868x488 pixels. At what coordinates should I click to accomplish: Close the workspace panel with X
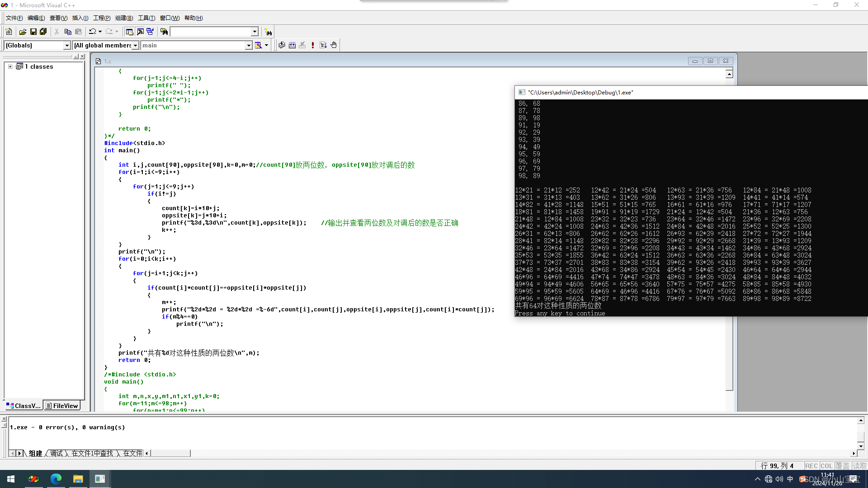(x=82, y=56)
